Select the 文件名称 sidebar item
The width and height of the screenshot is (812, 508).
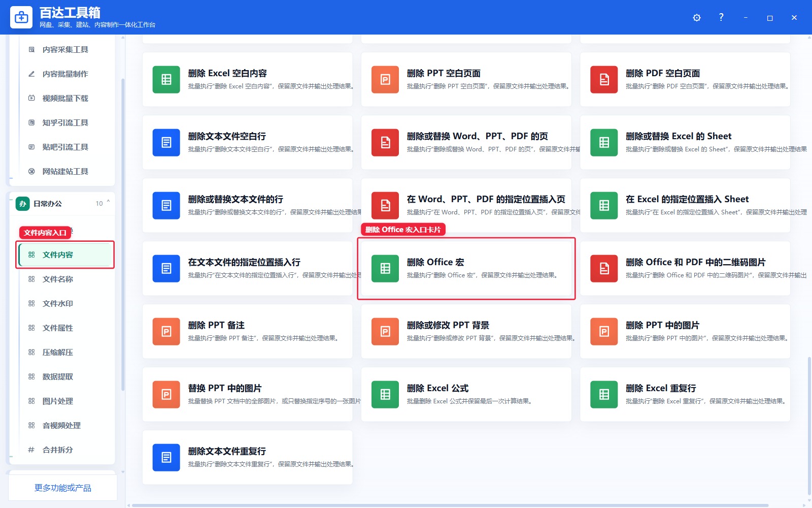(x=65, y=279)
